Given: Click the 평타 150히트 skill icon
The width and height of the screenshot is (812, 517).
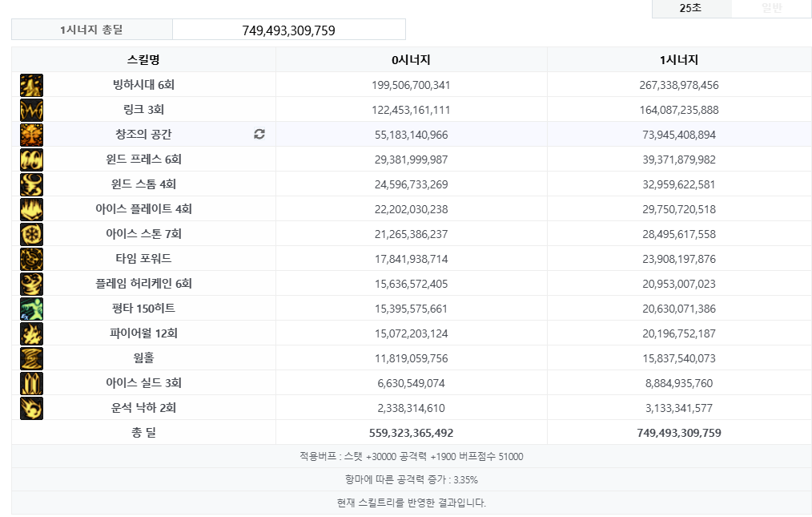Looking at the screenshot, I should click(x=31, y=309).
